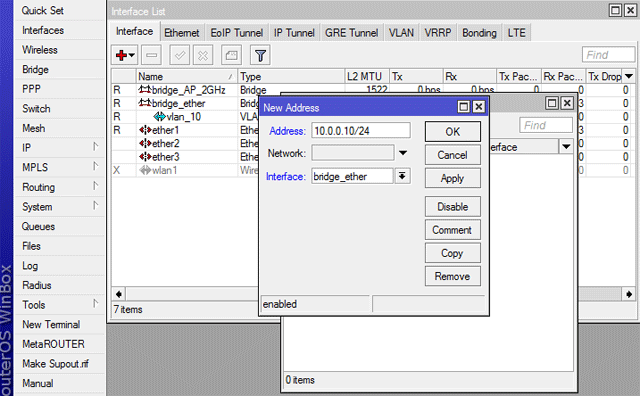This screenshot has height=396, width=640.
Task: Click Cancel in New Address dialog
Action: 453,155
